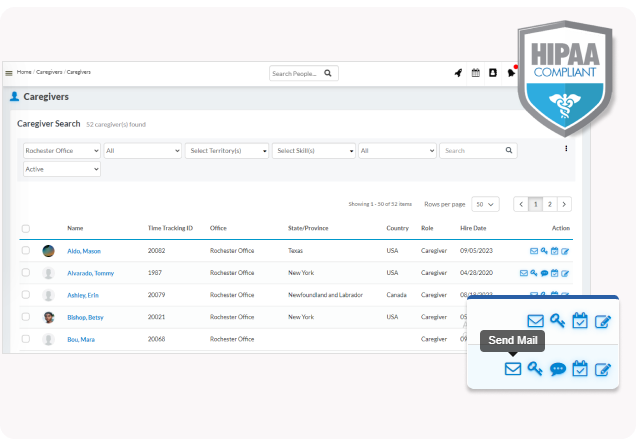Open the Rows per page dropdown
Image resolution: width=644 pixels, height=439 pixels.
[485, 204]
